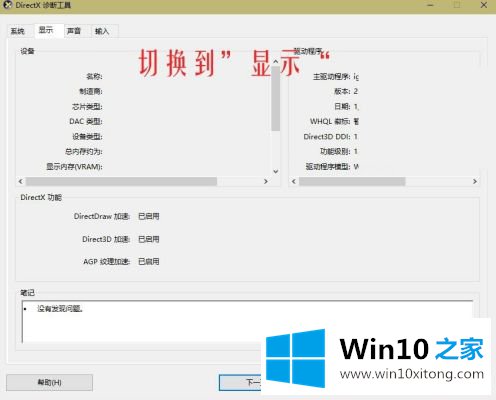Viewport: 496px width, 400px height.
Task: Click the driver panel horizontal scrollbar thumb
Action: coord(352,181)
